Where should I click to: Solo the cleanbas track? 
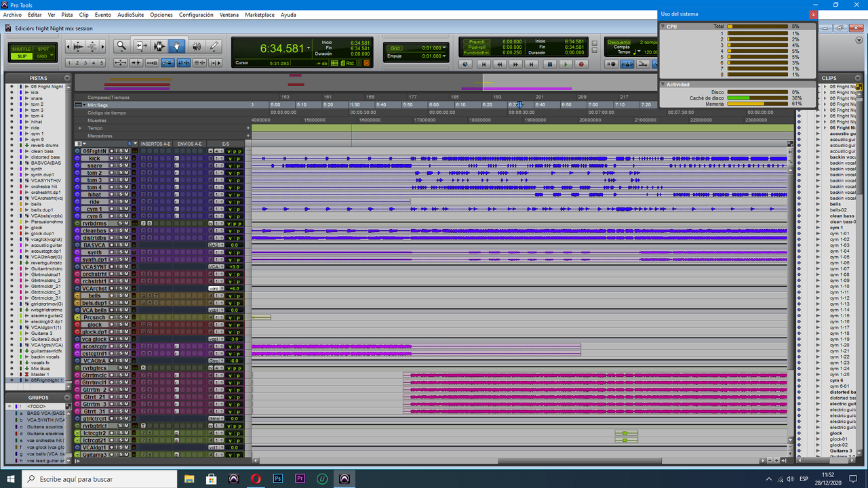121,230
